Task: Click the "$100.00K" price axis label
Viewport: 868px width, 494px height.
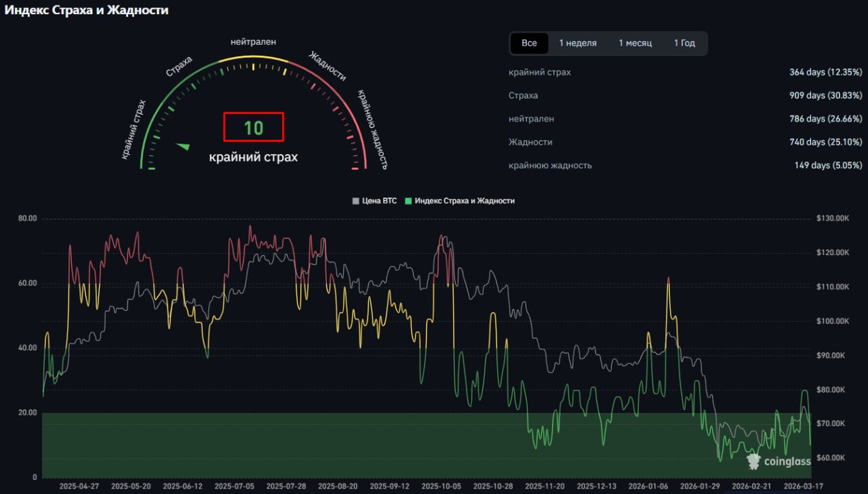Action: click(x=833, y=321)
